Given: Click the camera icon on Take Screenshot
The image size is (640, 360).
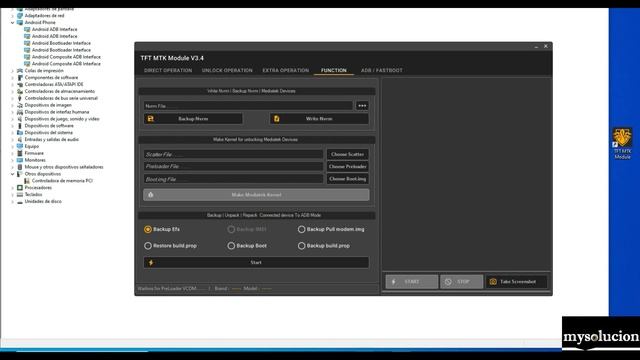Looking at the screenshot, I should point(493,282).
